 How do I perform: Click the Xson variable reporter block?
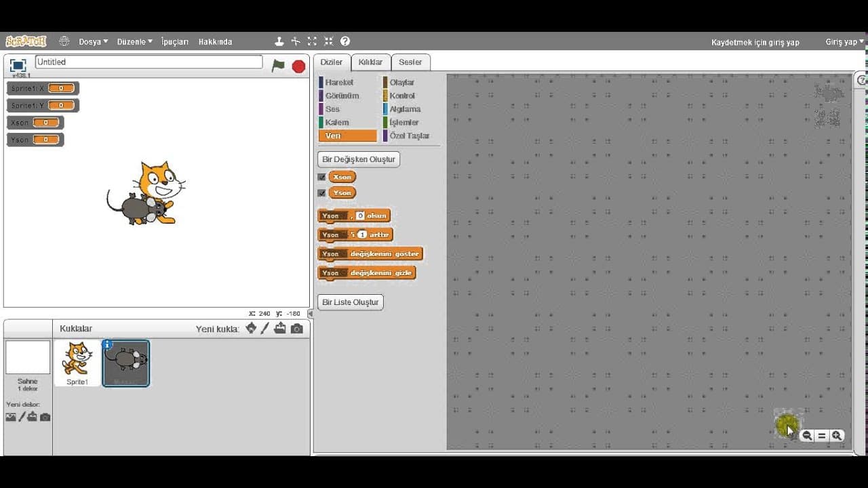pos(342,177)
